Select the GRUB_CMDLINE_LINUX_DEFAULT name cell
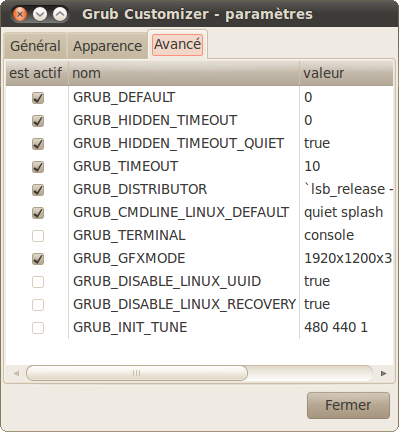 [184, 212]
